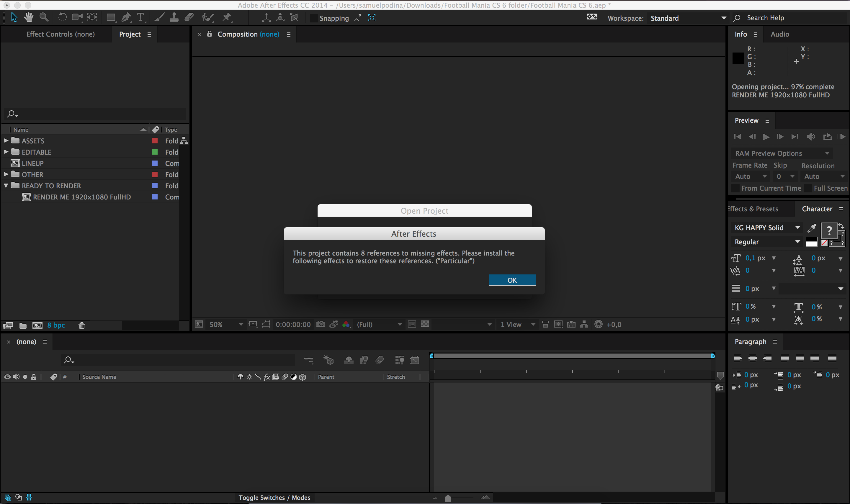The height and width of the screenshot is (504, 850).
Task: Click the trash icon in Project panel
Action: [81, 325]
